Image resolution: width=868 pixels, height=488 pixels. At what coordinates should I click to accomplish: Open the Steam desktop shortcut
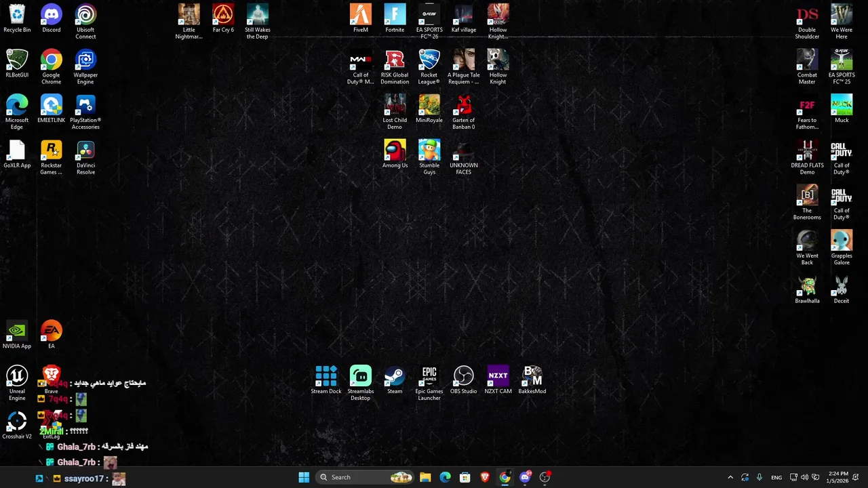pos(395,380)
